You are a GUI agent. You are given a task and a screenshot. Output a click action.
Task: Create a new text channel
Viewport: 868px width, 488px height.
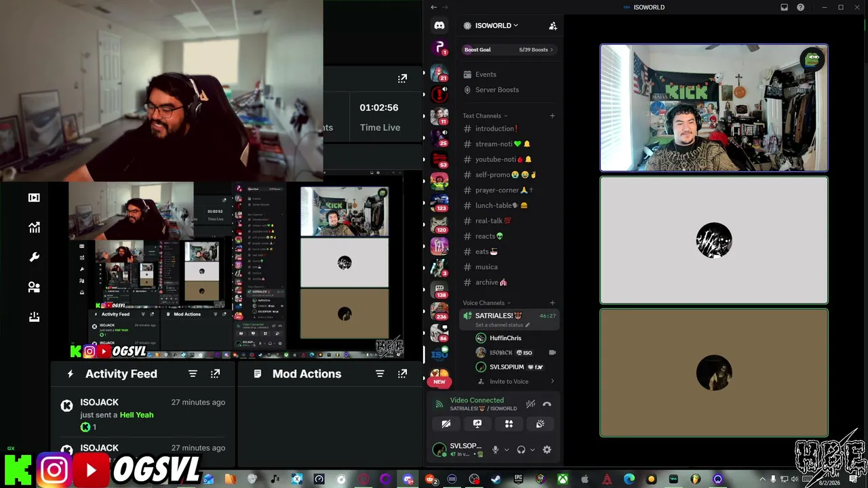pos(552,116)
